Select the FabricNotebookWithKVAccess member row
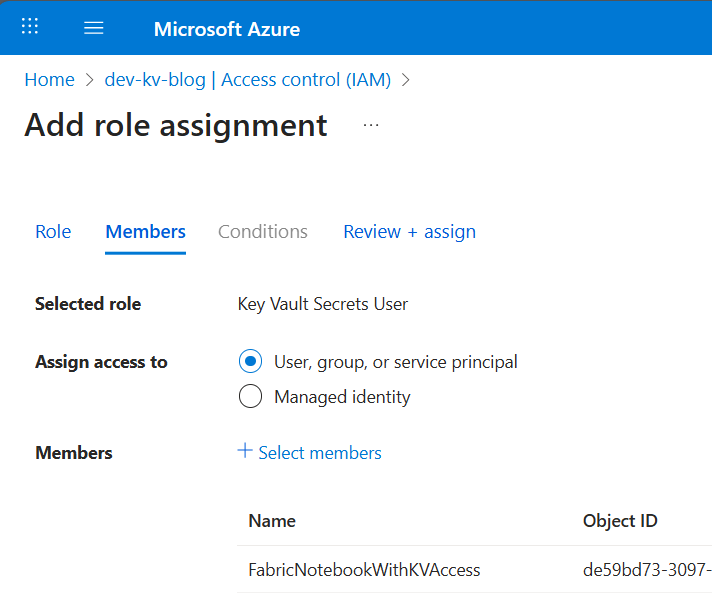The image size is (712, 603). click(364, 570)
